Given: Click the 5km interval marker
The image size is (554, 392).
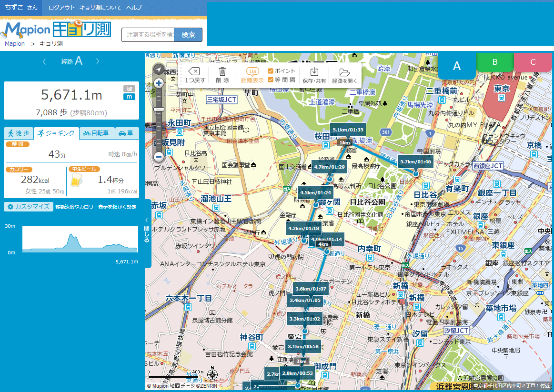Looking at the screenshot, I should pos(345,142).
